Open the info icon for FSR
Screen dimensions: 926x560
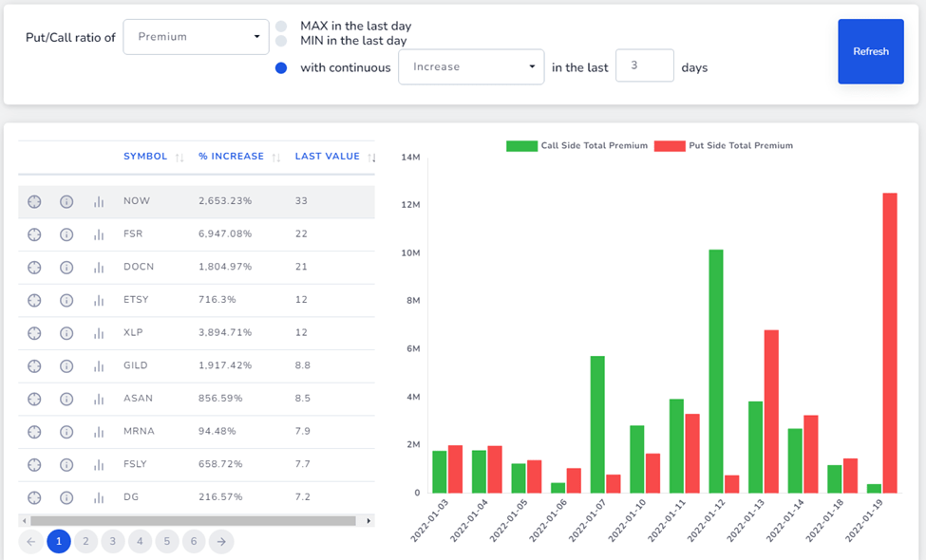pyautogui.click(x=66, y=234)
